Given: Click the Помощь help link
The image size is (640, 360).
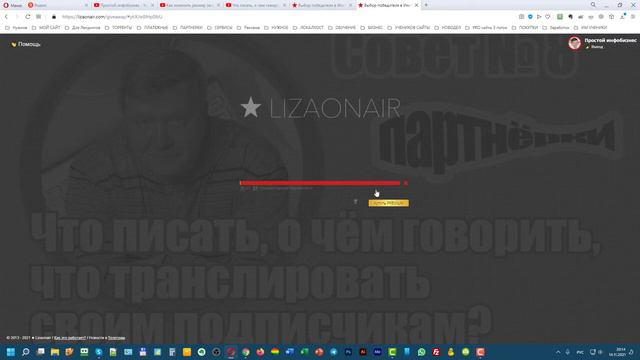Looking at the screenshot, I should [x=26, y=44].
